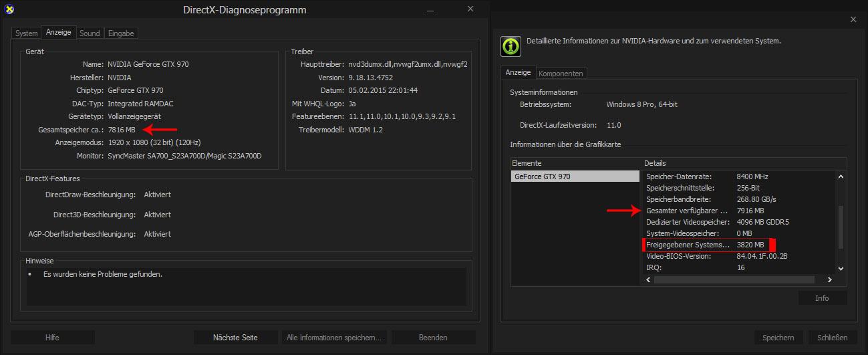Click the DirectX icon in the title bar
This screenshot has height=355, width=868.
tap(8, 9)
